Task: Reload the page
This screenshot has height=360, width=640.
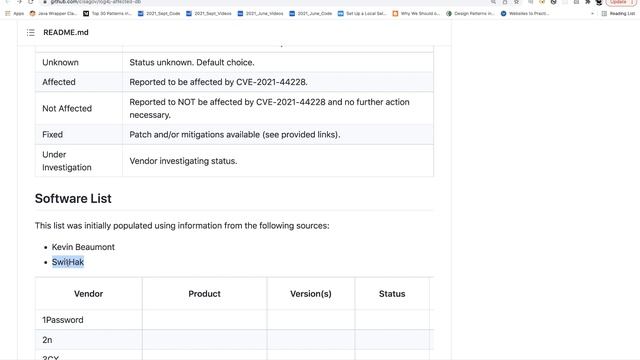Action: 31,2
